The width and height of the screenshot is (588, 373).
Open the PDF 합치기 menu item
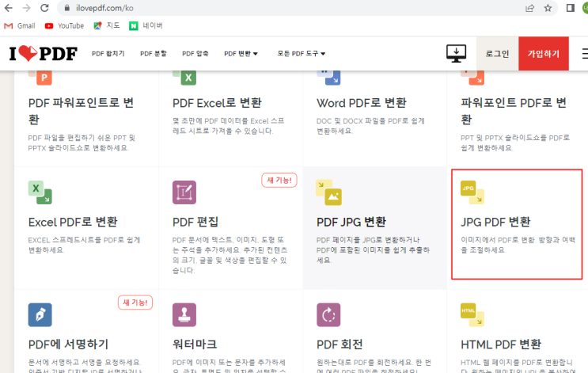108,54
